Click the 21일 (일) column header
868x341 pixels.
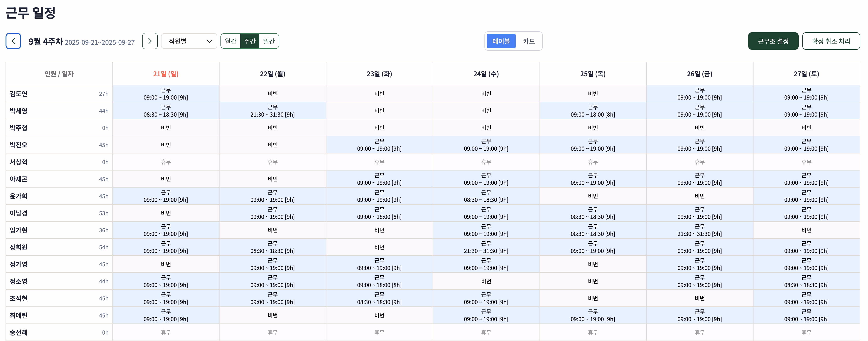tap(166, 74)
